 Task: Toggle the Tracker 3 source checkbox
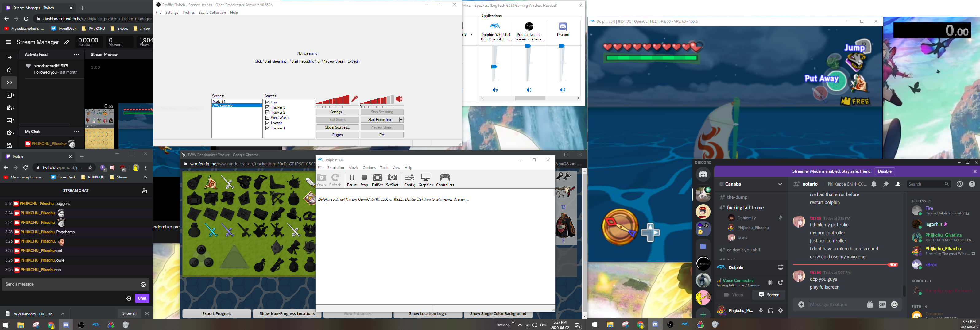(267, 107)
